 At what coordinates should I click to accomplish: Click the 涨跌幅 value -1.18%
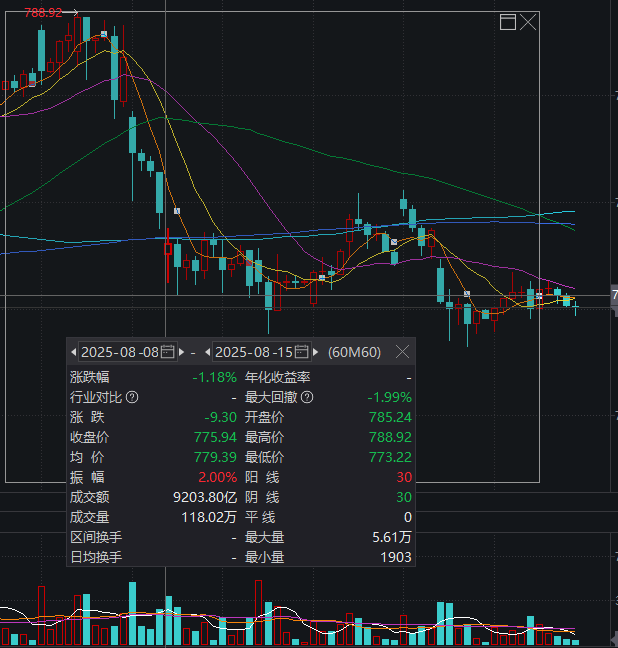(214, 377)
